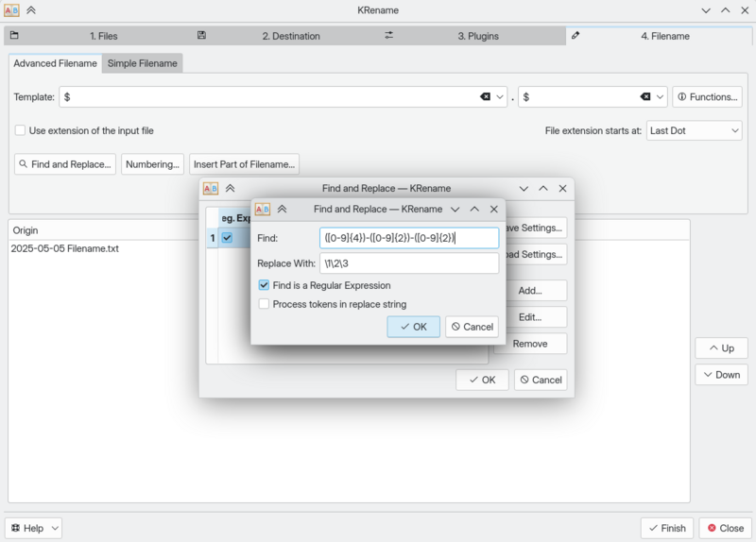Switch to the Simple Filename tab
Viewport: 756px width, 542px height.
(x=143, y=63)
